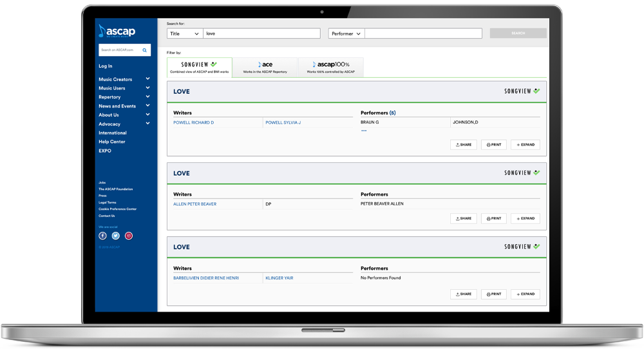644x349 pixels.
Task: Open the Performer search type dropdown
Action: tap(346, 33)
